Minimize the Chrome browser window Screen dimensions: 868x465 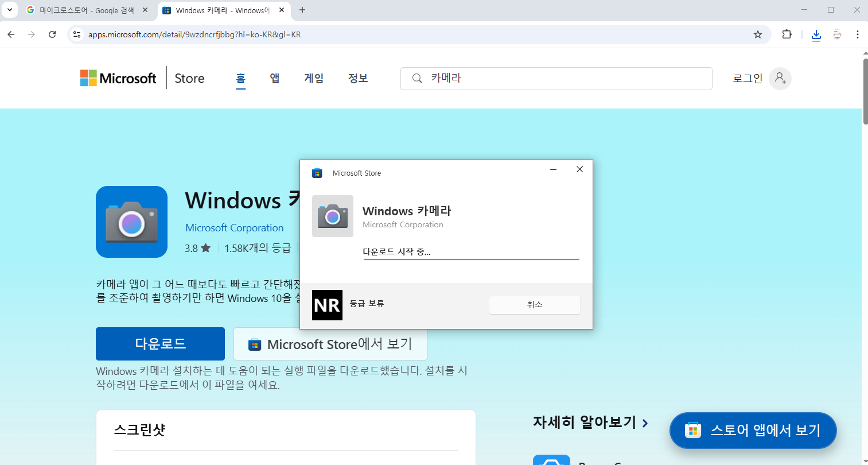tap(804, 10)
